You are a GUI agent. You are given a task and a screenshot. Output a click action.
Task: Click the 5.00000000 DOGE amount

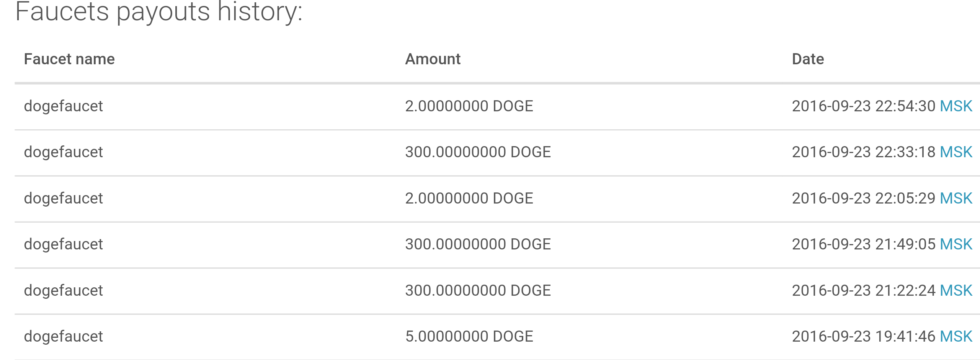pyautogui.click(x=469, y=336)
